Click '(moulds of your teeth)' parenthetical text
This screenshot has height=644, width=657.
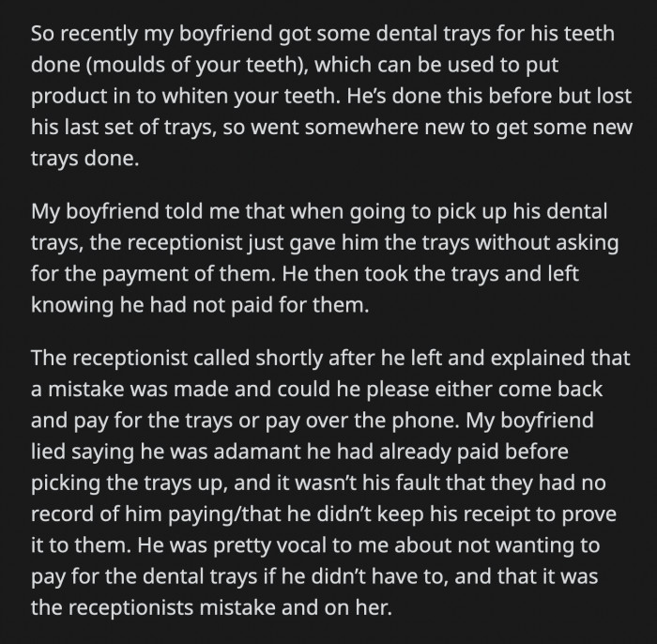click(x=197, y=65)
